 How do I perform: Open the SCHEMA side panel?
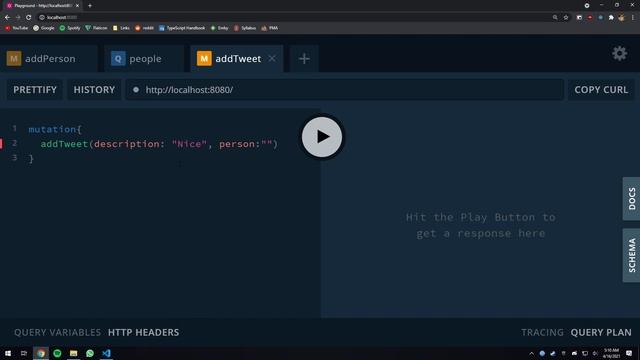(x=631, y=255)
